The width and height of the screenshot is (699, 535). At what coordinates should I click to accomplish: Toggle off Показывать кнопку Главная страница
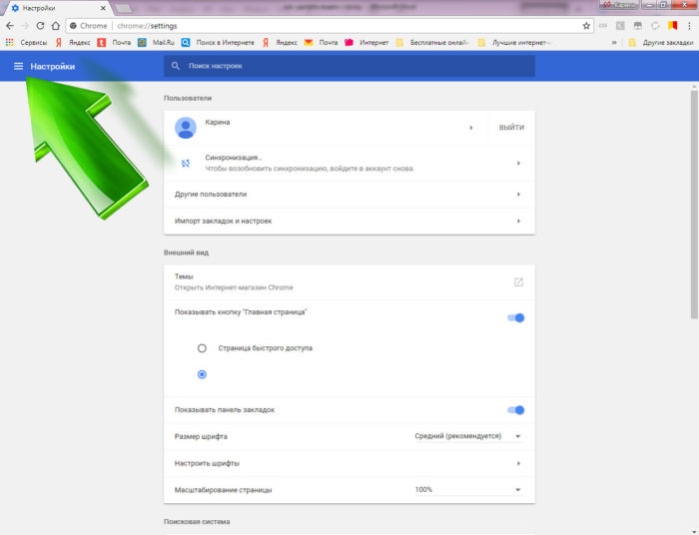(516, 318)
